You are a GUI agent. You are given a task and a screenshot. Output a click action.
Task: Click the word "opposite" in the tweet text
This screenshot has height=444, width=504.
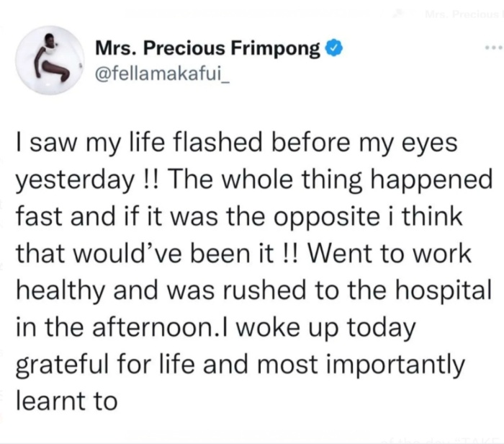(327, 217)
